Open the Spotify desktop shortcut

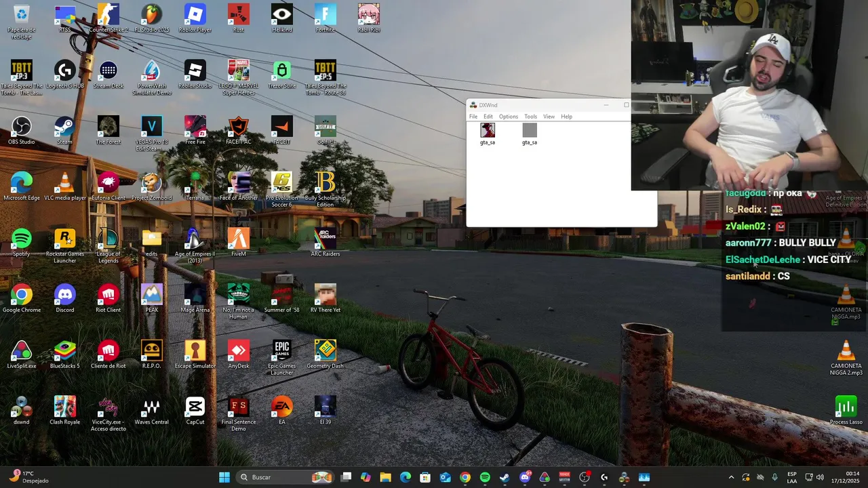[22, 243]
